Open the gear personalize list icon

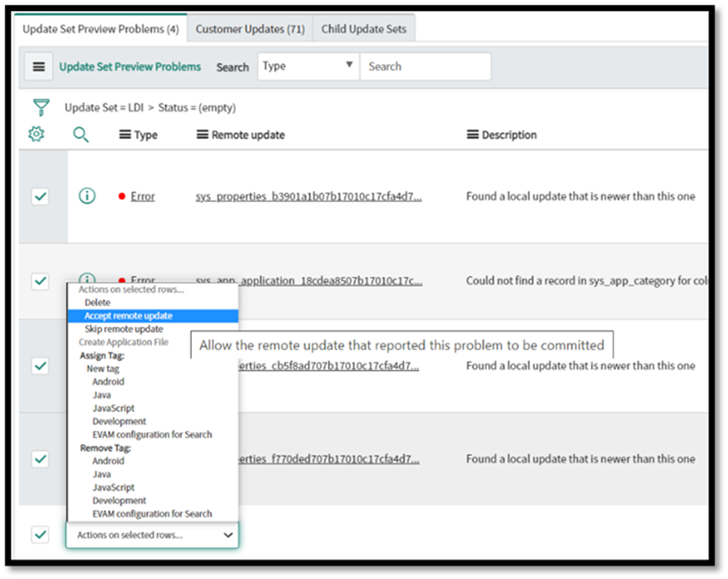pyautogui.click(x=36, y=134)
